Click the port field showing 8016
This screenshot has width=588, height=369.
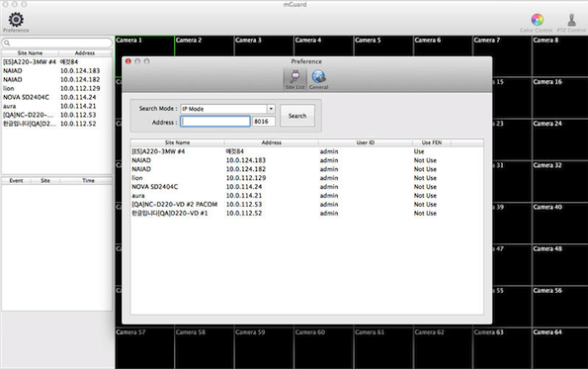pos(264,122)
